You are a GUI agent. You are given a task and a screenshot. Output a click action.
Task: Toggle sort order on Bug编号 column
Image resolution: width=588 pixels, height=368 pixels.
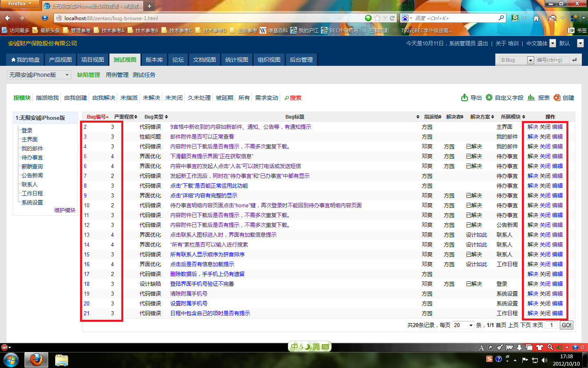click(98, 117)
